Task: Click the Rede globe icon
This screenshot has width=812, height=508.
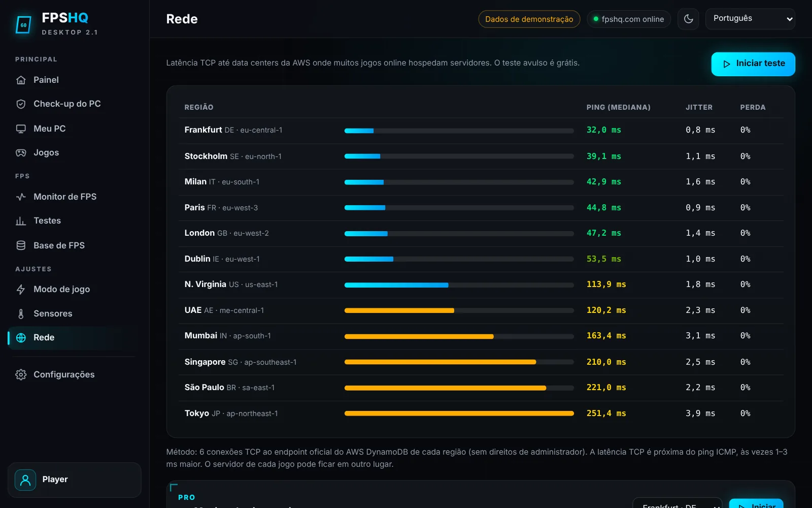Action: [x=21, y=338]
